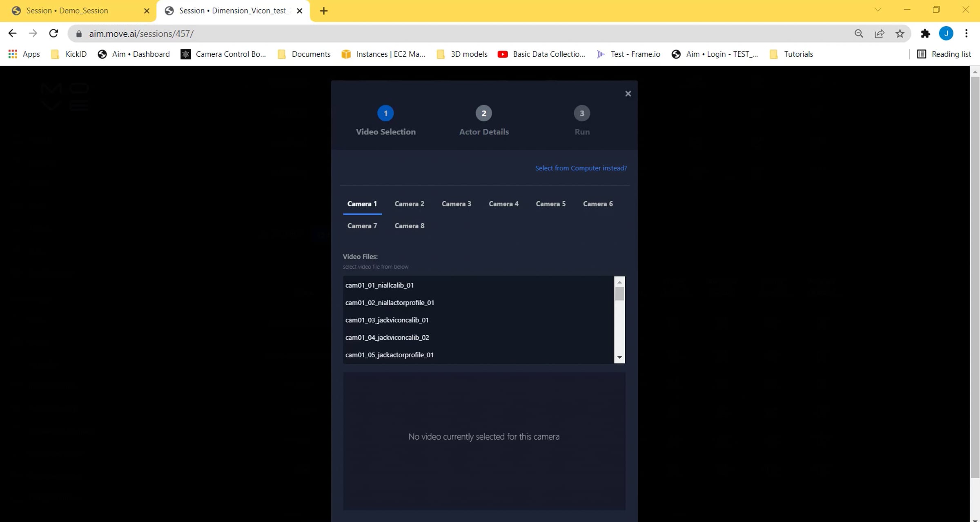Click Select from Computer instead link

coord(581,168)
